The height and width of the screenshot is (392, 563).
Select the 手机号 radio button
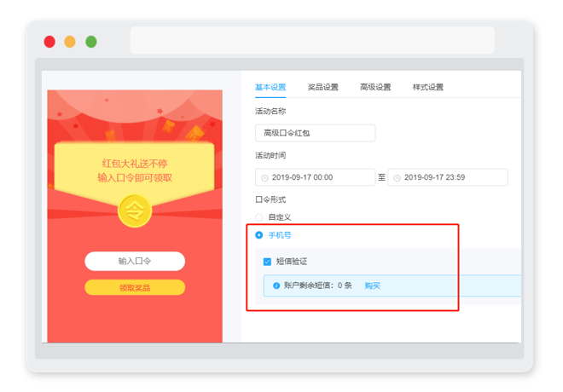pos(258,235)
